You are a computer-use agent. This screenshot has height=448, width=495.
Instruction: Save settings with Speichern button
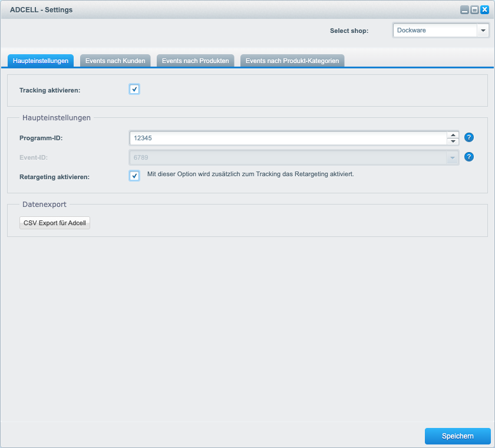tap(457, 436)
